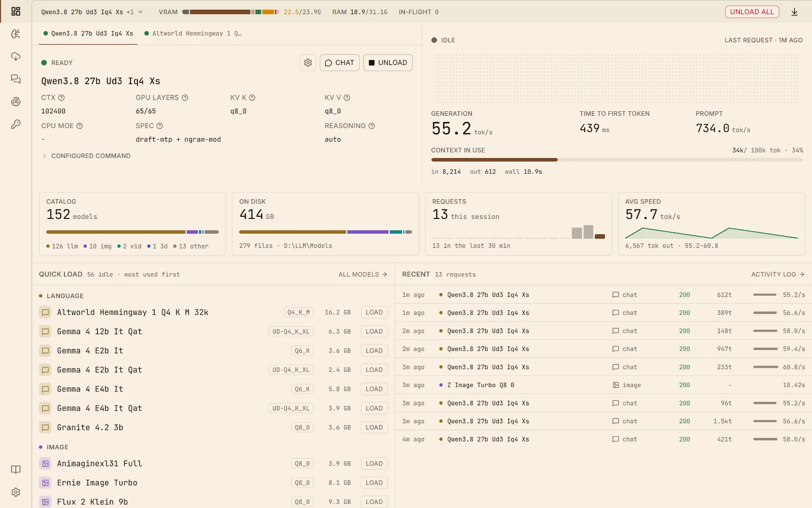Viewport: 812px width, 508px height.
Task: Open the loaded models dropdown in top bar
Action: pos(92,12)
